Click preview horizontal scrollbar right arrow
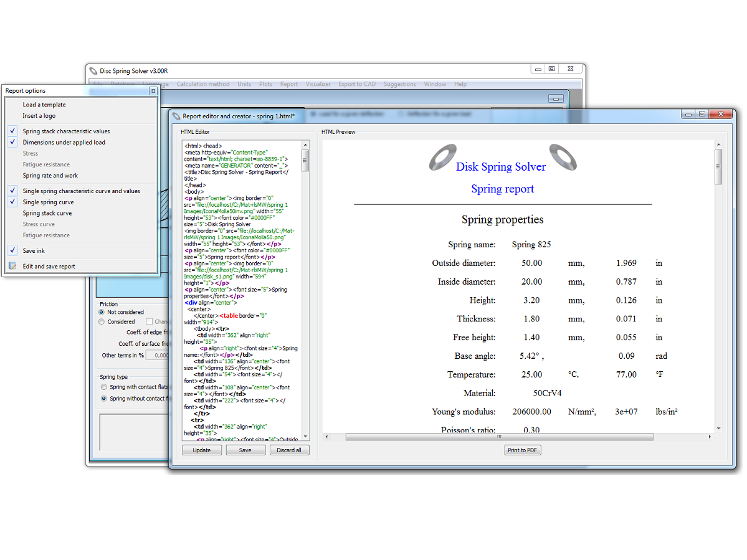The image size is (747, 560). (710, 437)
